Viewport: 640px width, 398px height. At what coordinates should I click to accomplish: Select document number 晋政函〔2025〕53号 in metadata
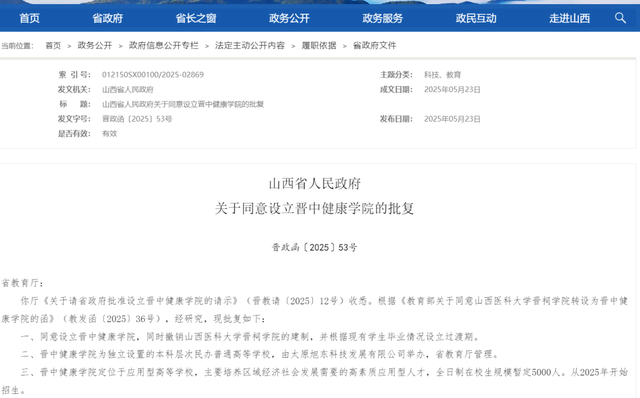[137, 119]
